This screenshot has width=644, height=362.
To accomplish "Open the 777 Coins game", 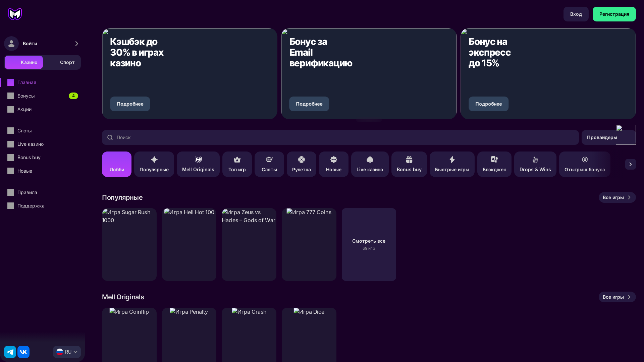I will (309, 244).
